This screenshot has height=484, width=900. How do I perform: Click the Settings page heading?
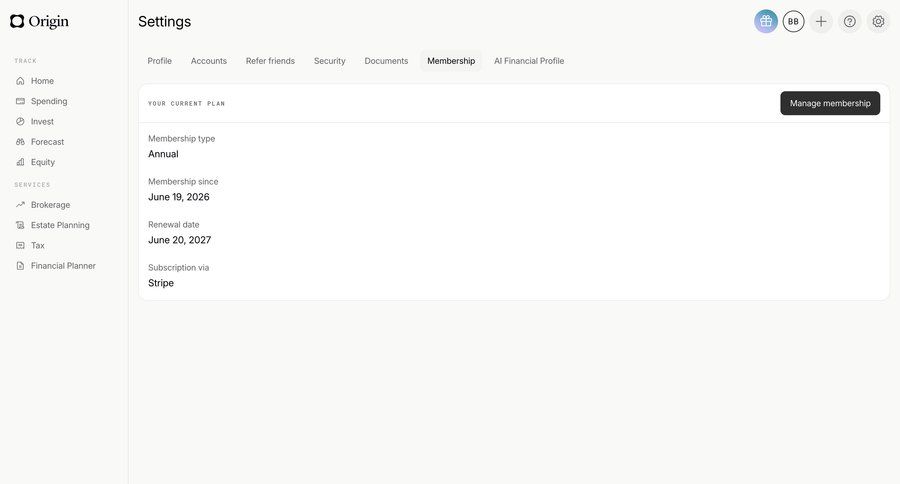165,21
